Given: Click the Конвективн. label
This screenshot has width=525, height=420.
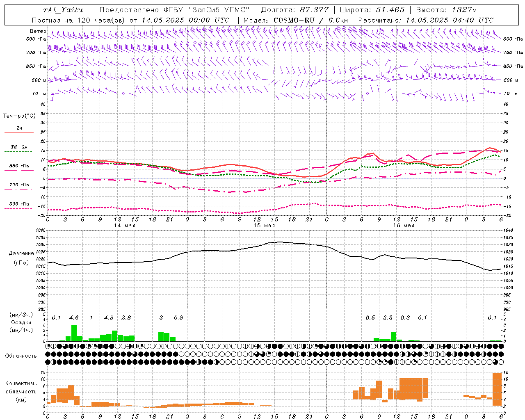Looking at the screenshot, I should click(x=21, y=383).
